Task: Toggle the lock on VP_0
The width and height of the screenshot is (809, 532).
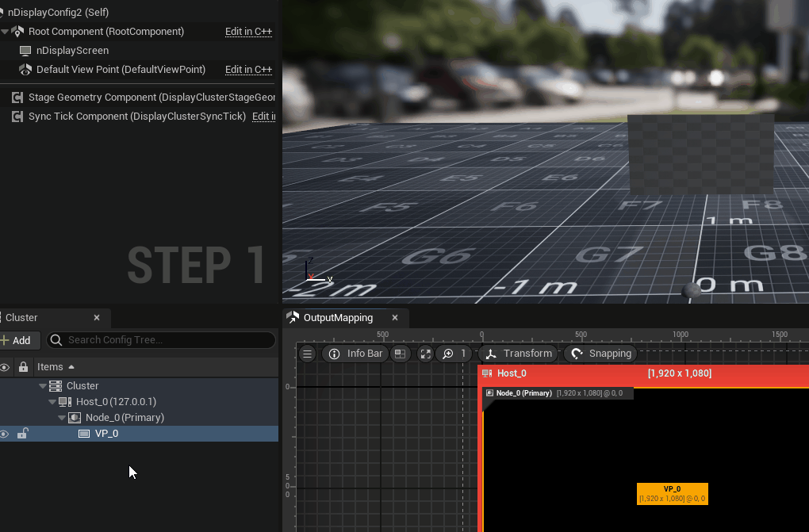Action: click(x=23, y=434)
